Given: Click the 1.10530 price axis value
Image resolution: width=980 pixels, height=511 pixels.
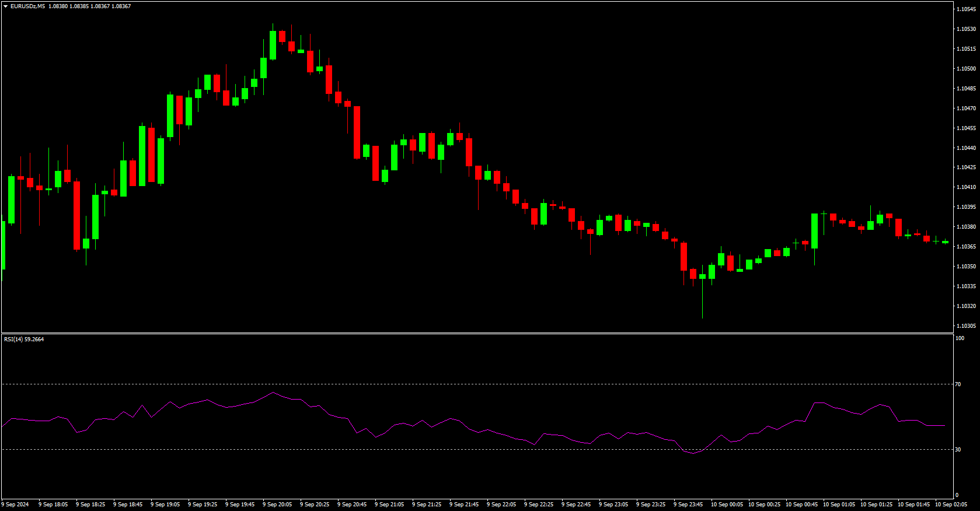Looking at the screenshot, I should 966,29.
